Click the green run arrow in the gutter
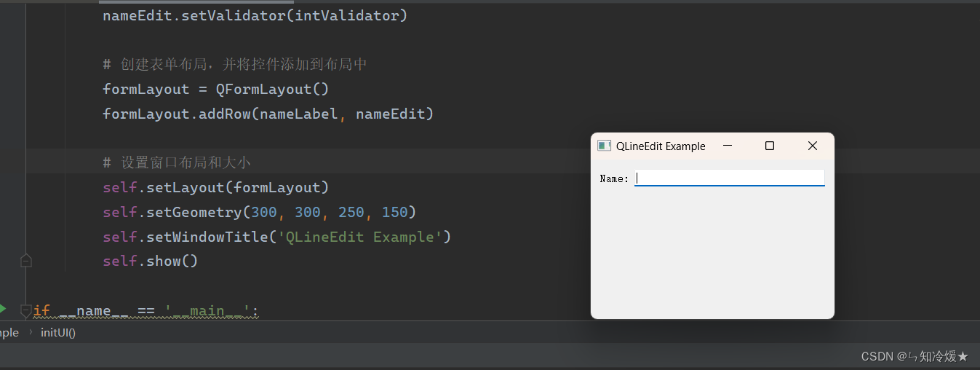This screenshot has height=370, width=980. tap(2, 308)
